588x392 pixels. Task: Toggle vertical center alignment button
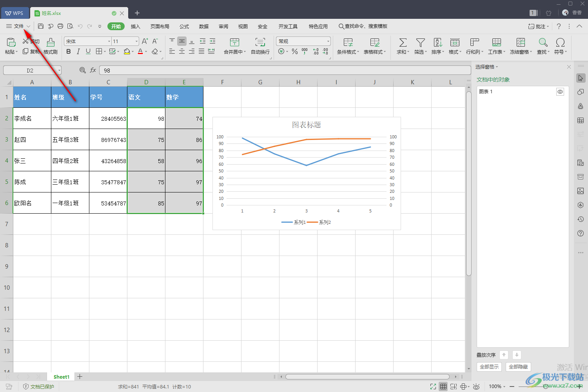click(x=182, y=41)
